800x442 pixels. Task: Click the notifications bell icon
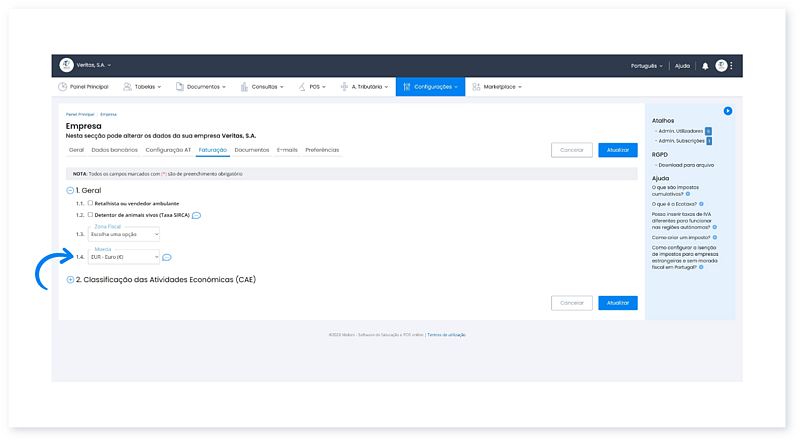point(705,66)
